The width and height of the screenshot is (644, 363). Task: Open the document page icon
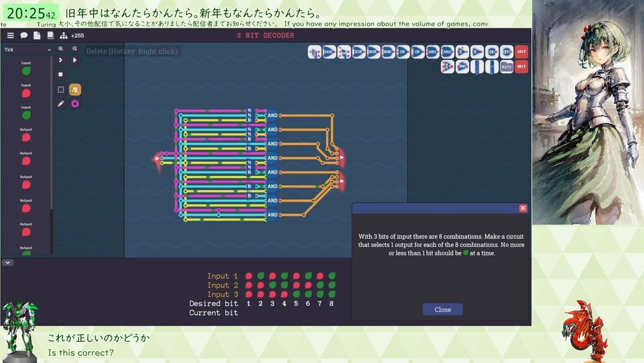click(x=37, y=35)
